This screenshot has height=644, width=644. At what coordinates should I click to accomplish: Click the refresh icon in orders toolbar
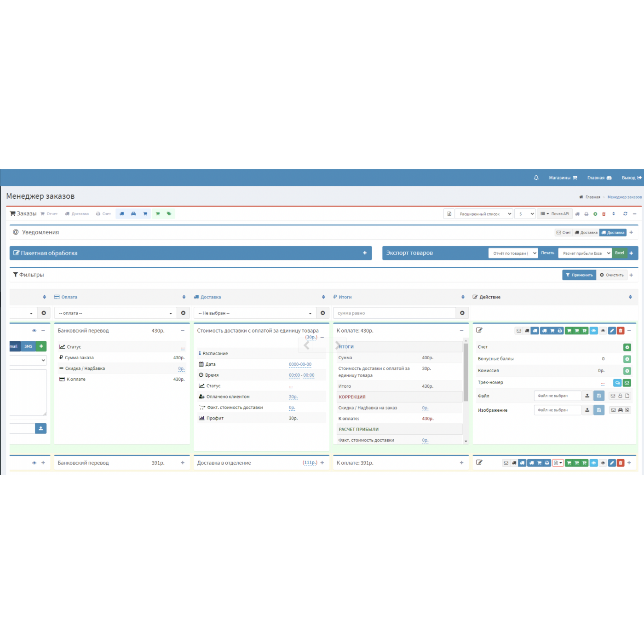click(625, 214)
